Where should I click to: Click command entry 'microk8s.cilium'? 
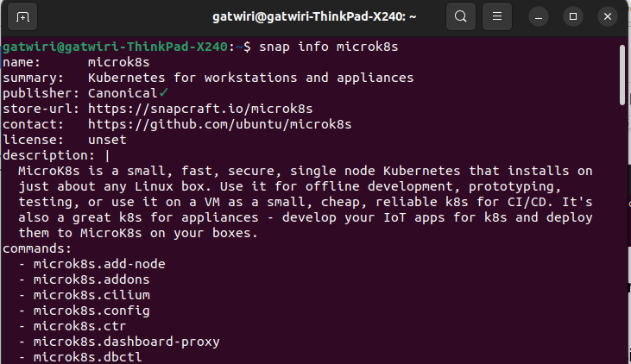(91, 295)
